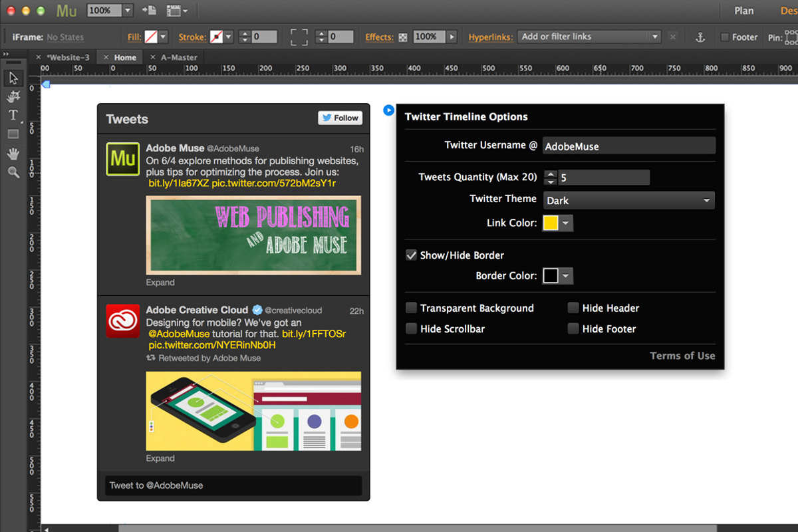Click the black Border Color swatch

(x=551, y=275)
